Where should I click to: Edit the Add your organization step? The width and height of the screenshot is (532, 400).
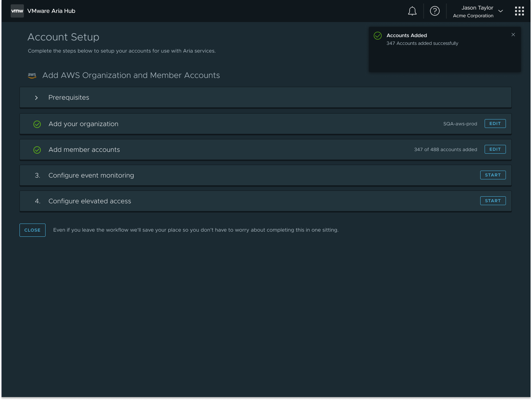click(495, 124)
